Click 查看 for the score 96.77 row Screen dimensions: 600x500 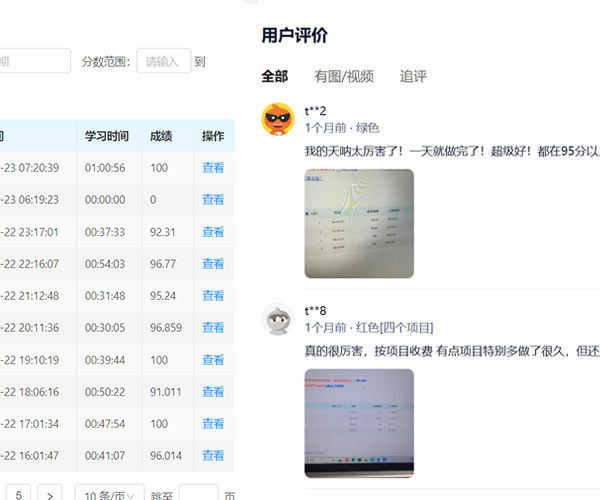[x=213, y=264]
